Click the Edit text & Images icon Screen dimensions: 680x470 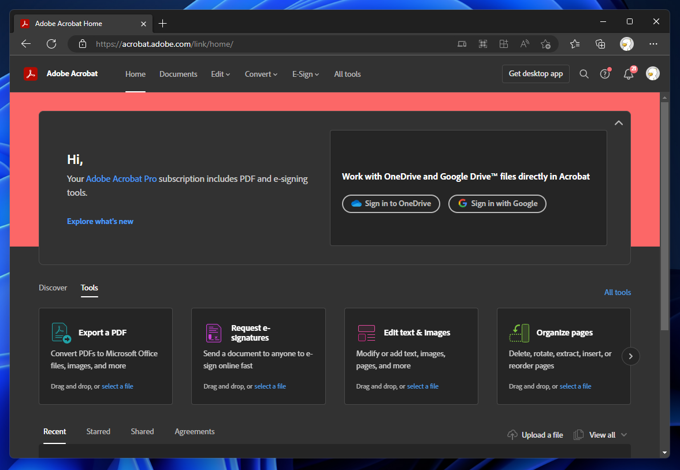(x=366, y=333)
